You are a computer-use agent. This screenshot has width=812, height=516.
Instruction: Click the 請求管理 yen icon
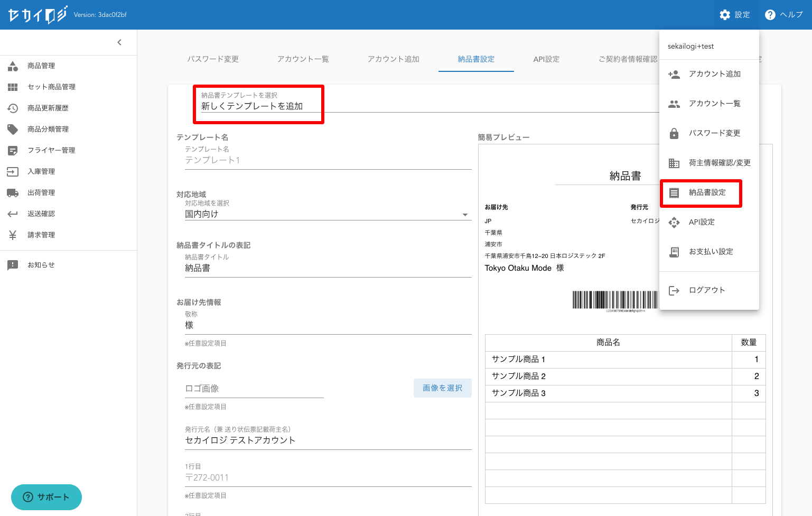pos(13,235)
